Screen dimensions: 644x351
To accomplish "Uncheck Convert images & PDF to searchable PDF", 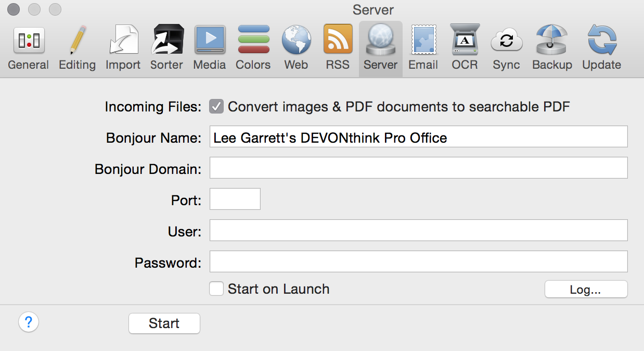I will coord(216,107).
